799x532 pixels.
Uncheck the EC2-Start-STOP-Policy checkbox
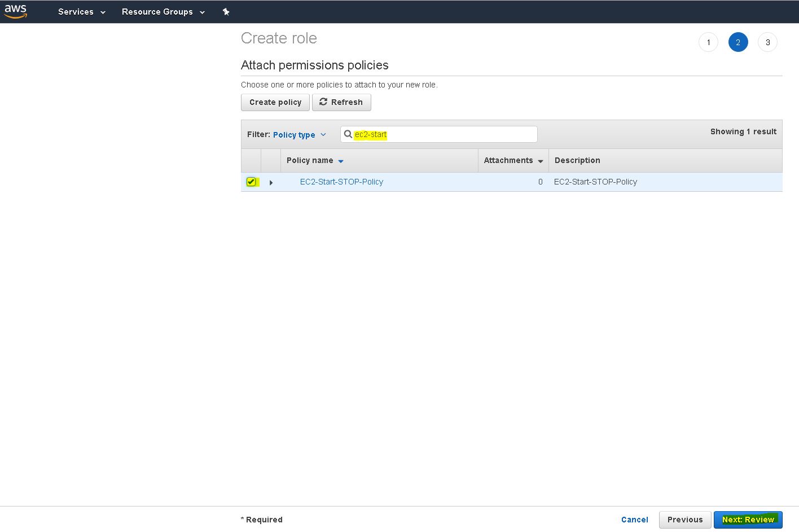coord(251,182)
